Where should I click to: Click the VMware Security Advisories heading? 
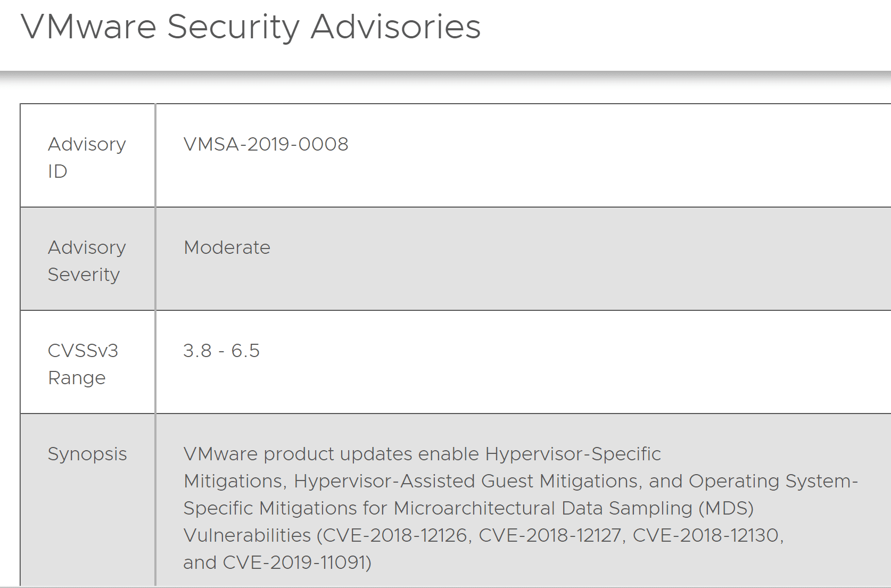[250, 27]
